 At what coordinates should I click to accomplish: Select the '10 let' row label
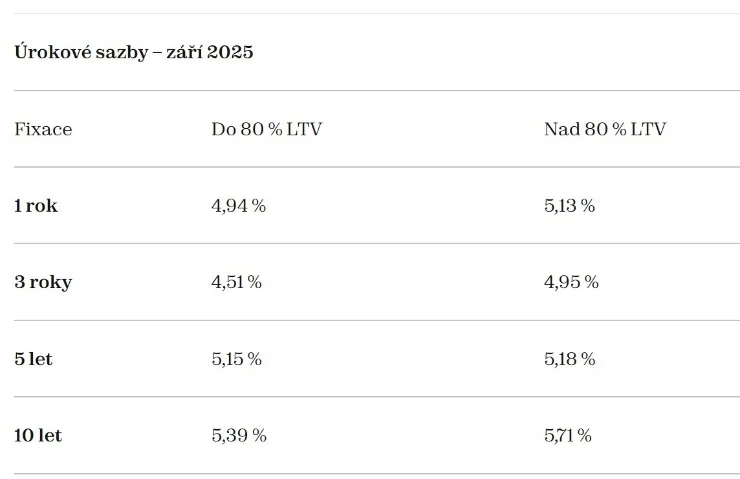(x=38, y=436)
